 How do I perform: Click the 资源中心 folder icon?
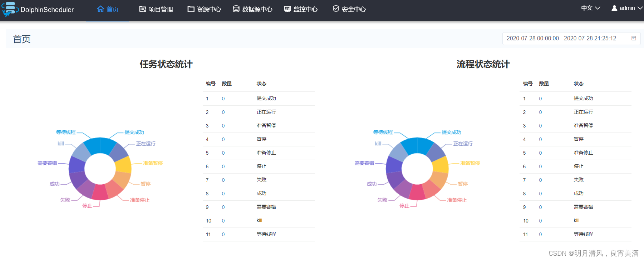coord(191,9)
